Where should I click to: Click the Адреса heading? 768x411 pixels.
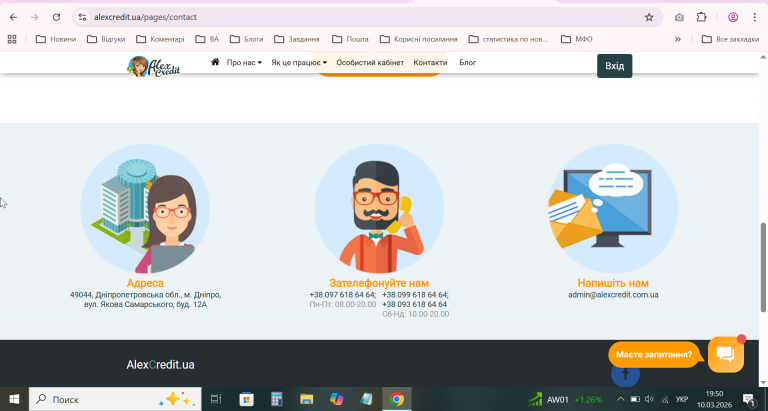tap(145, 283)
